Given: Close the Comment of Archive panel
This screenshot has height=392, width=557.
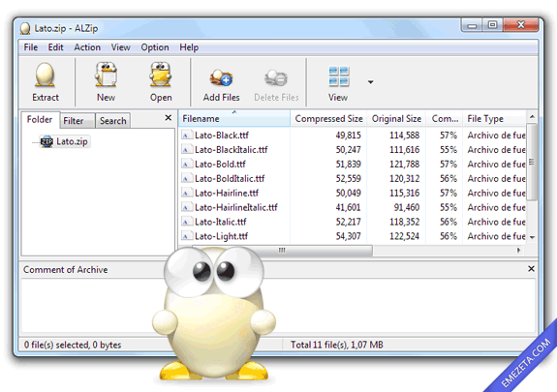Looking at the screenshot, I should coord(531,269).
